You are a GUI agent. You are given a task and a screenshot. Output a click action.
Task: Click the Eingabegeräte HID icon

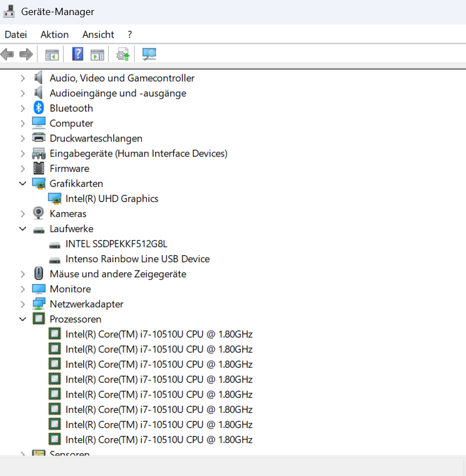(39, 153)
